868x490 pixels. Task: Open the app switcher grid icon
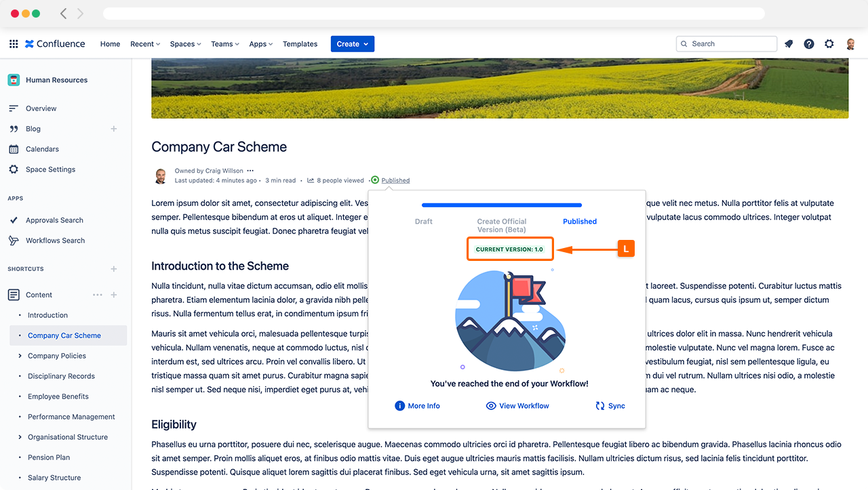(x=14, y=44)
